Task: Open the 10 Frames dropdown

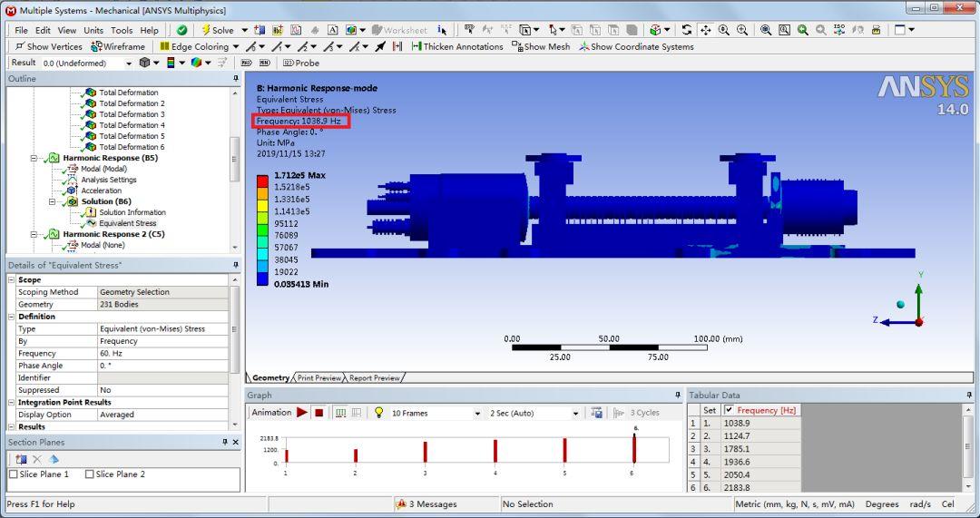Action: click(477, 414)
